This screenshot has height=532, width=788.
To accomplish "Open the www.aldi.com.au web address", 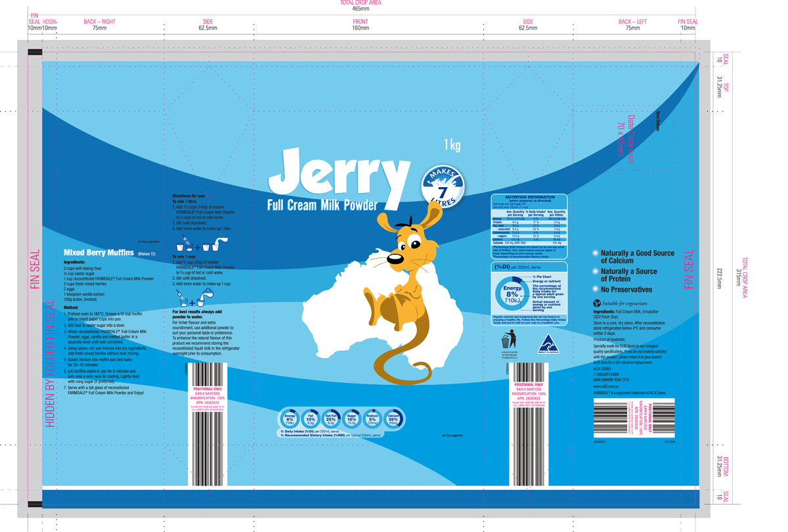I will [607, 386].
